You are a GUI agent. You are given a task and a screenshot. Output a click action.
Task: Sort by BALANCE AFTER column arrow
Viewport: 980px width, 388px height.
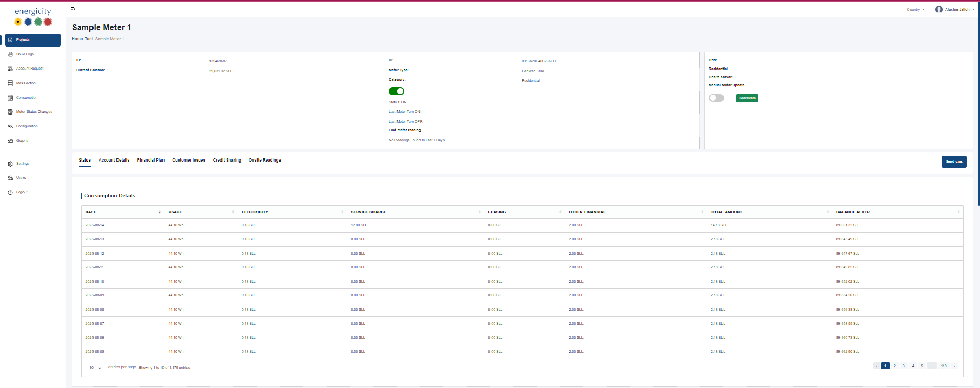(x=958, y=212)
